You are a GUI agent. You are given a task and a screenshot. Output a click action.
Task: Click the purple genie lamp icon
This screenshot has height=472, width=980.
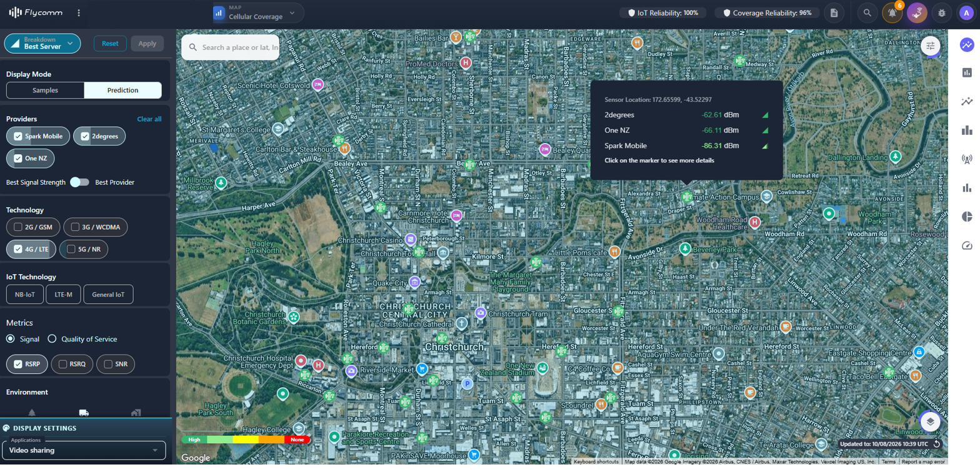(917, 12)
